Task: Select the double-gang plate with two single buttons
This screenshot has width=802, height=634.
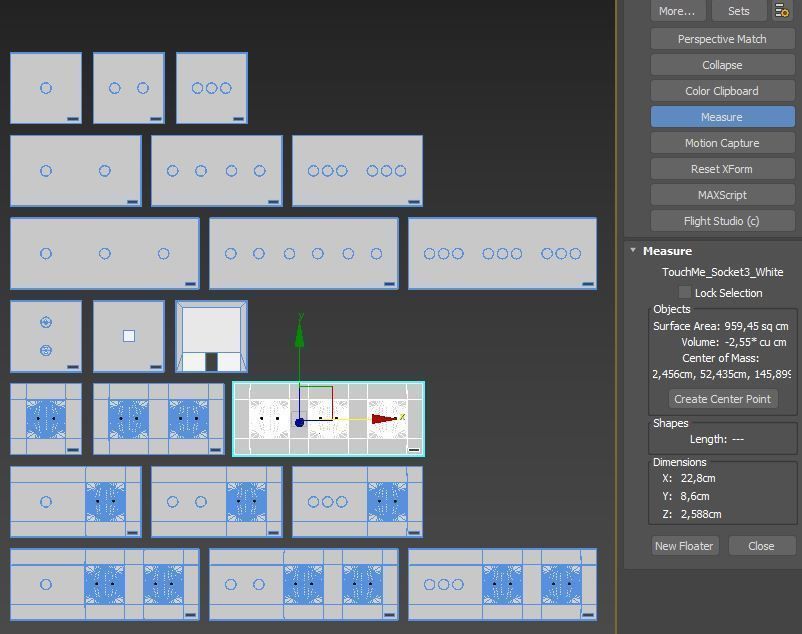Action: coord(76,171)
